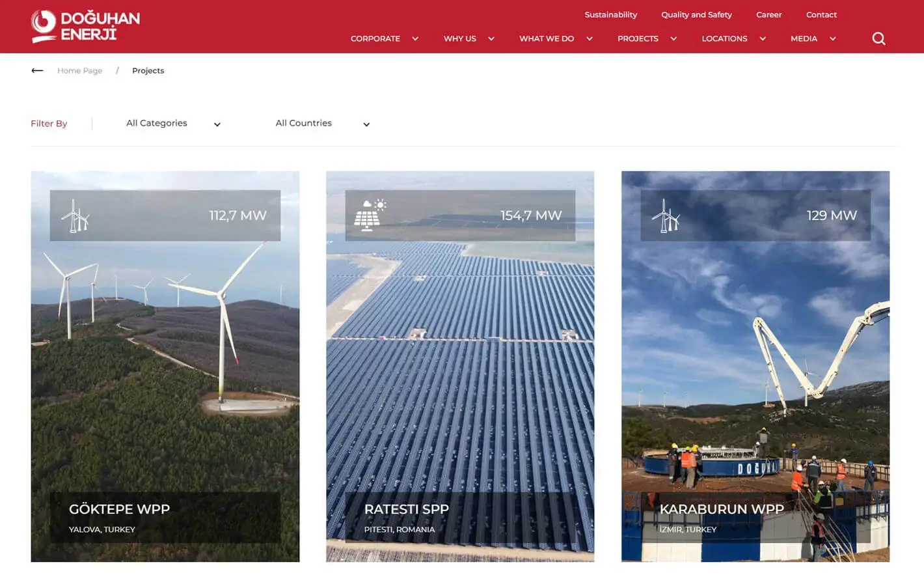
Task: Open Quality and Safety link
Action: (x=696, y=14)
